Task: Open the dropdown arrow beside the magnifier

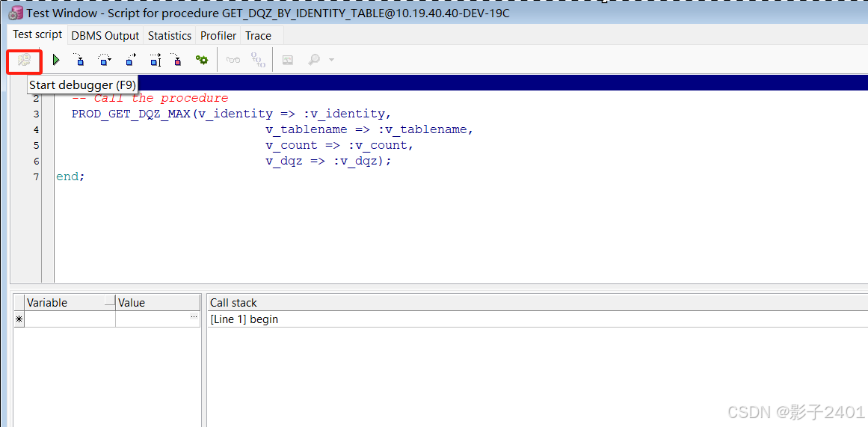Action: pyautogui.click(x=331, y=60)
